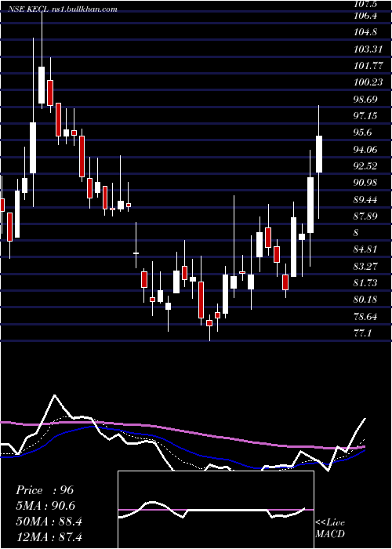Click the 80.18 price axis label

pyautogui.click(x=365, y=300)
